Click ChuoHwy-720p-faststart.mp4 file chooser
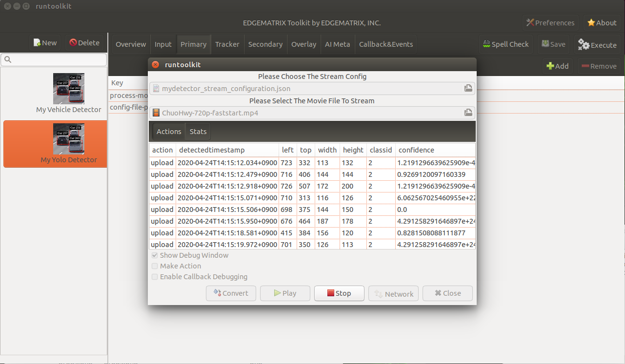The image size is (625, 364). pyautogui.click(x=312, y=113)
